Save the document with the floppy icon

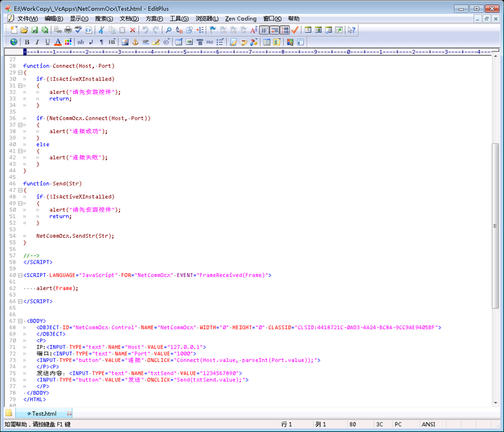pos(35,30)
